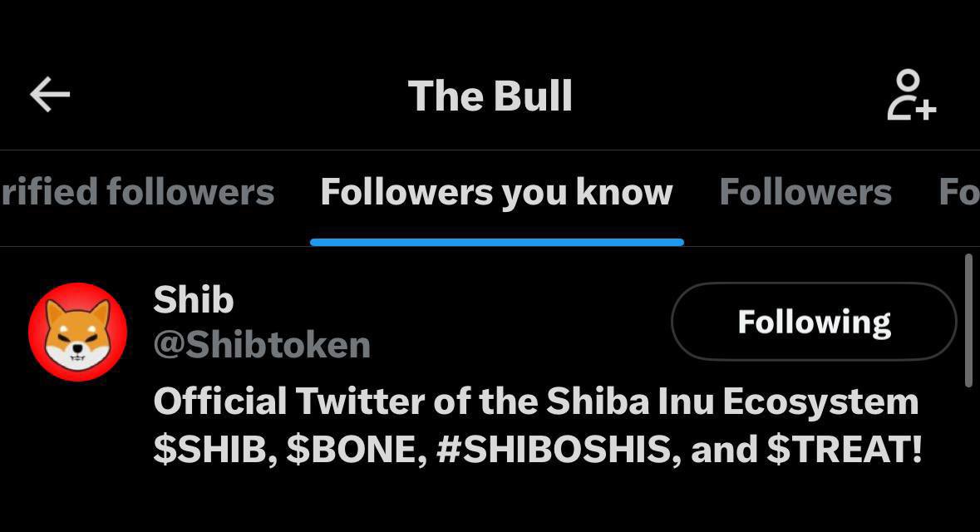Screen dimensions: 980x532
Task: Open Shib's profile picture avatar
Action: coord(77,331)
